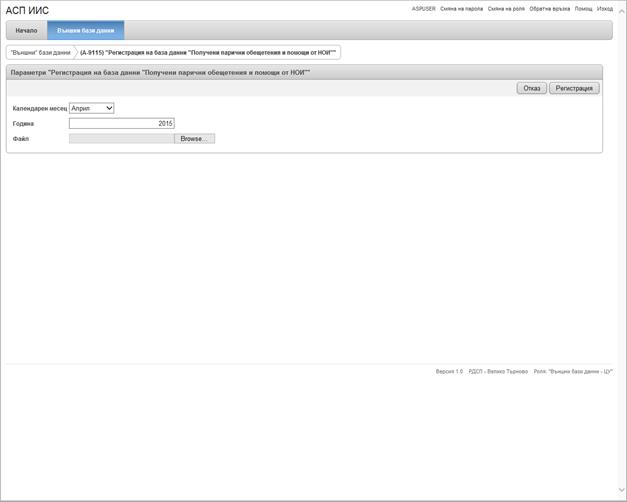The image size is (627, 502).
Task: Click the Файл path text box
Action: [x=121, y=139]
